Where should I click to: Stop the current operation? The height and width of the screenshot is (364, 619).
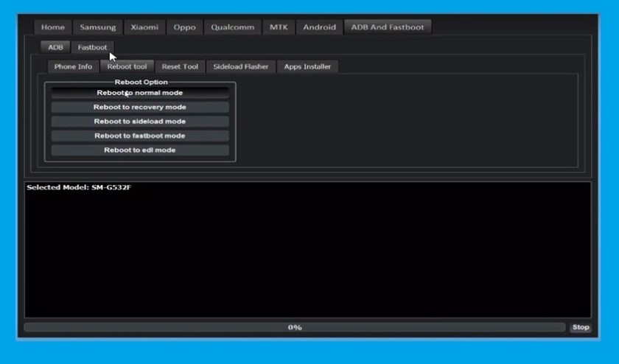click(581, 327)
